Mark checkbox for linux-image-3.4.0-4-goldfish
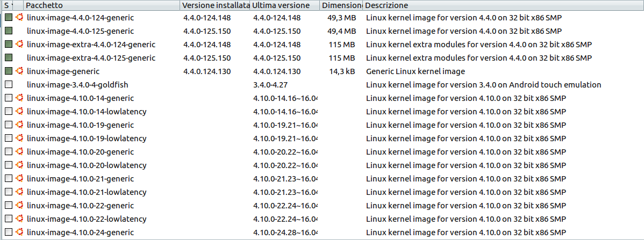644x240 pixels. 9,84
